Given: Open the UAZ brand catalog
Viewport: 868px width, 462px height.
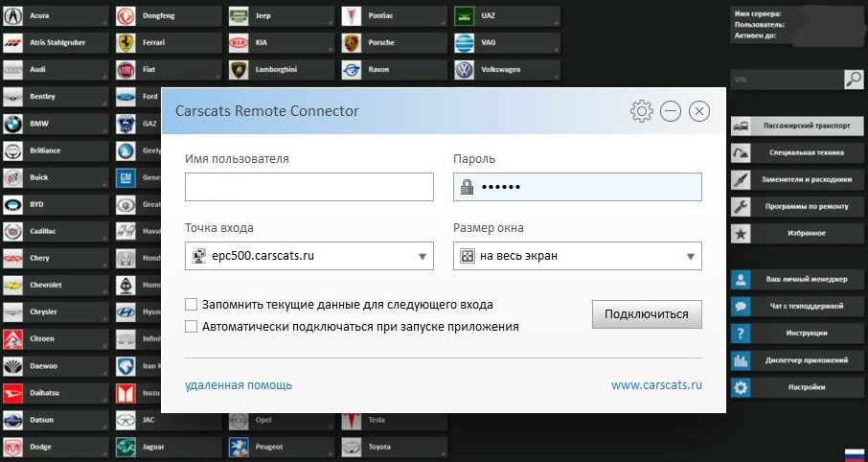Looking at the screenshot, I should pos(507,16).
